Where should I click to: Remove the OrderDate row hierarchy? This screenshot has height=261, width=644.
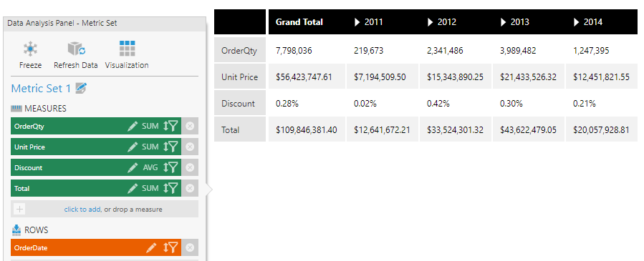pos(190,247)
